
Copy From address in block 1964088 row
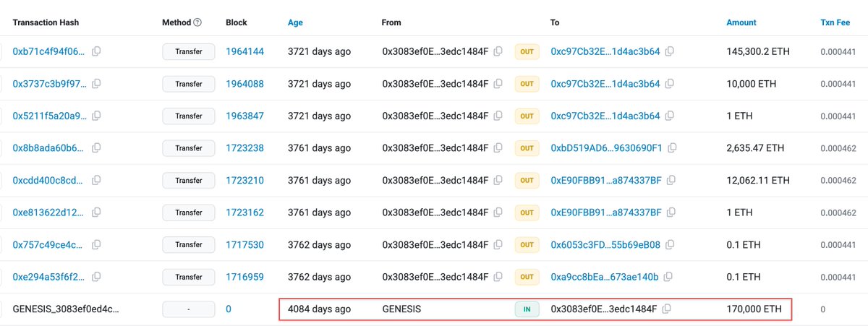pos(498,84)
